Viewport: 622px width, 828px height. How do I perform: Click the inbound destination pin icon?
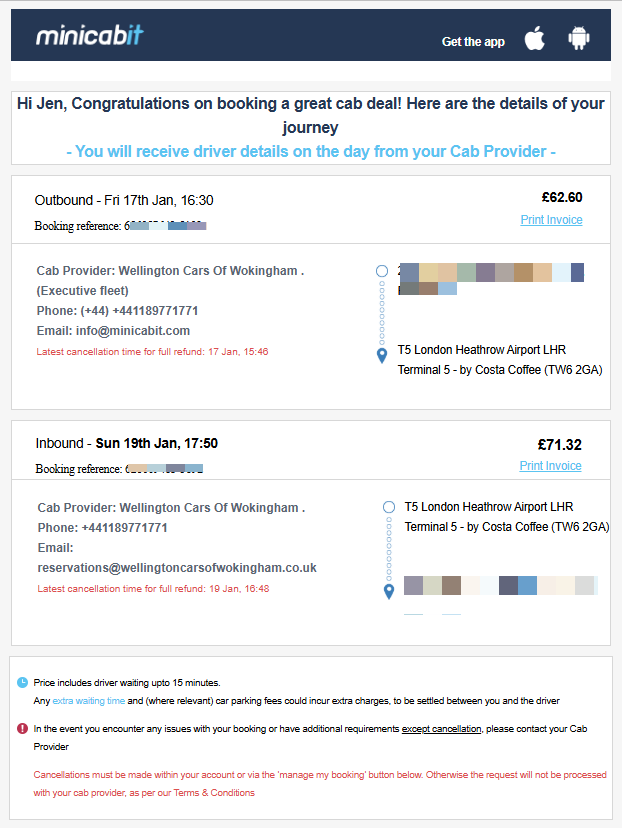pos(389,591)
